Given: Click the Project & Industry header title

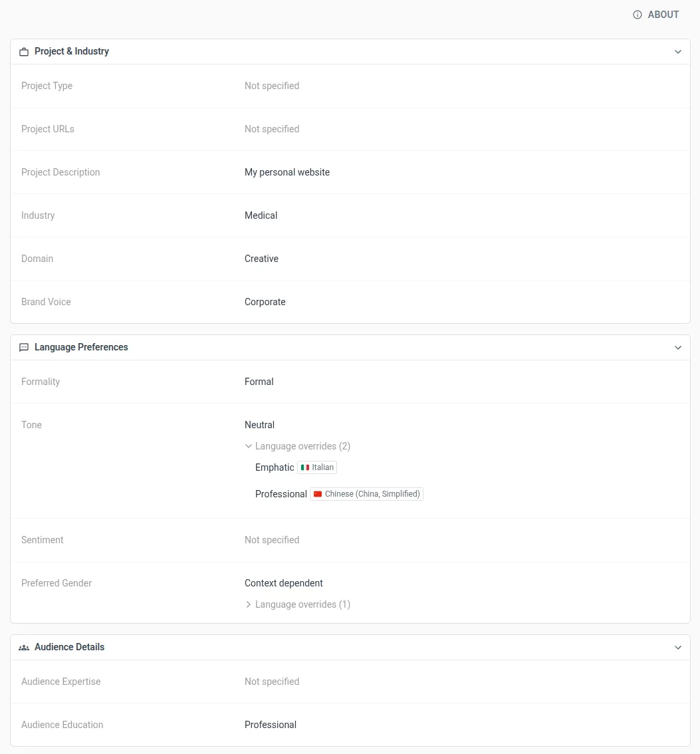Looking at the screenshot, I should pos(72,51).
